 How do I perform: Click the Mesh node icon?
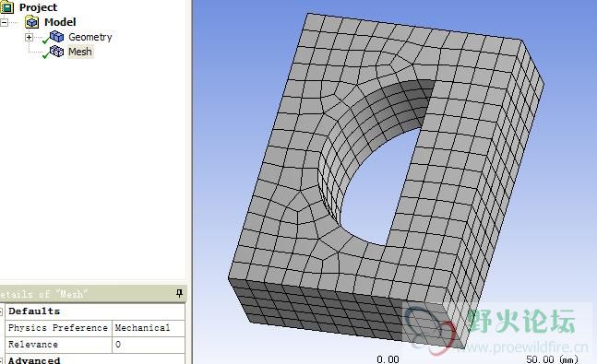(x=56, y=51)
